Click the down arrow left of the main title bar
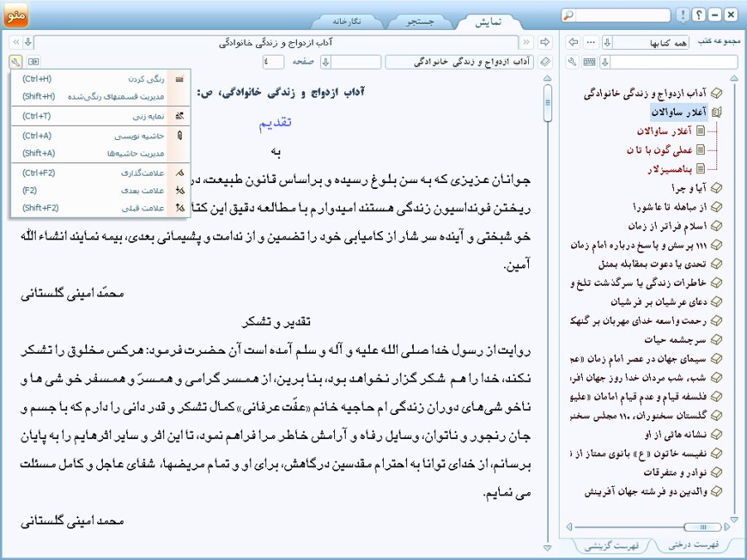 coord(28,42)
